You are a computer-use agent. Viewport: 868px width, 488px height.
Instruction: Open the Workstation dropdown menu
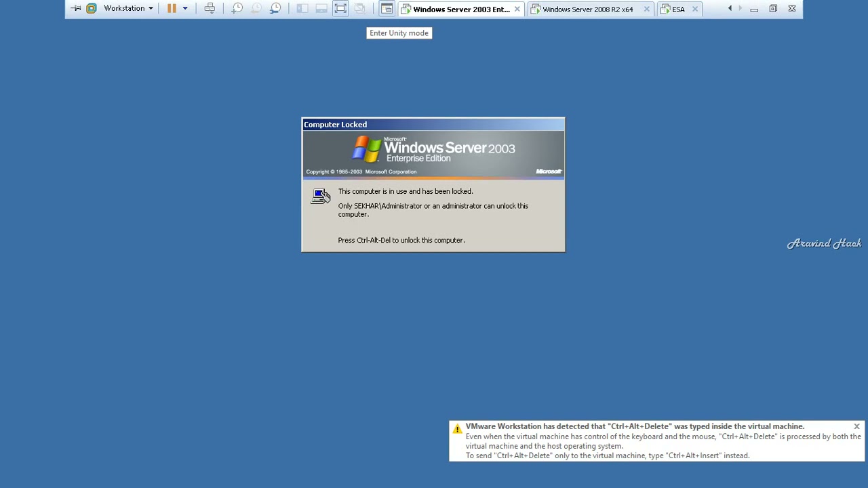point(128,9)
